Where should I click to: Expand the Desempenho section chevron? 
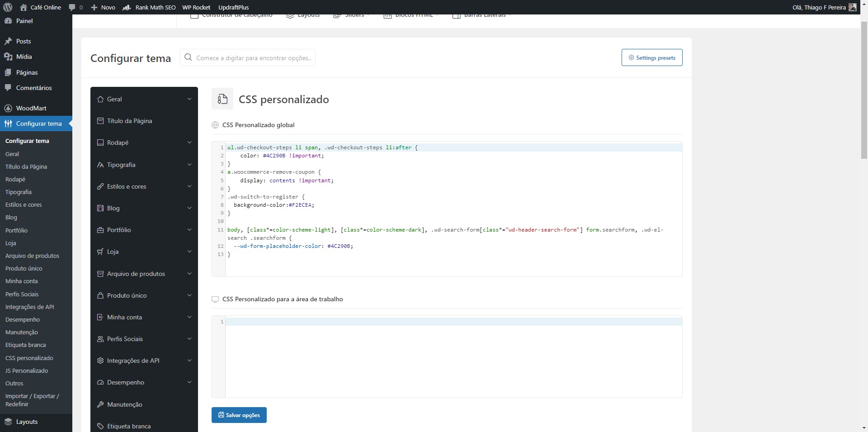(x=189, y=382)
